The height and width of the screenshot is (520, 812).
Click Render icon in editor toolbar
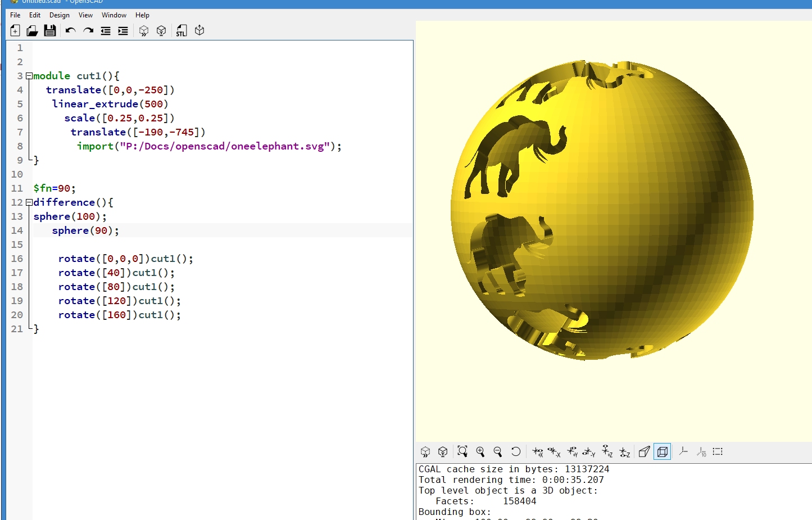pos(161,31)
